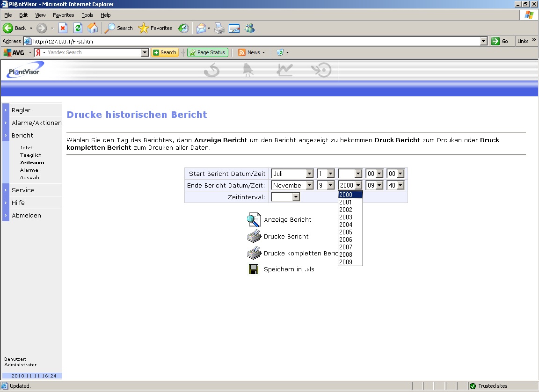Open the End hour dropdown showing 09
The height and width of the screenshot is (392, 539).
374,186
